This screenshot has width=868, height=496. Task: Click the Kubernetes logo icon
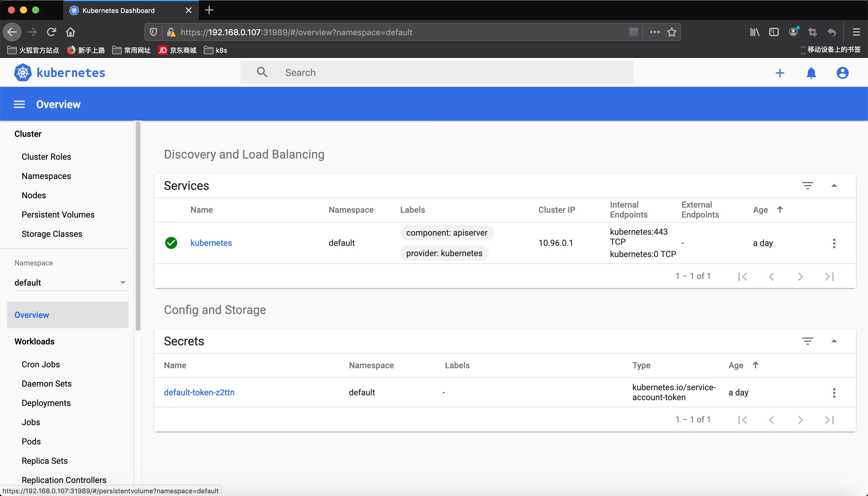tap(23, 73)
